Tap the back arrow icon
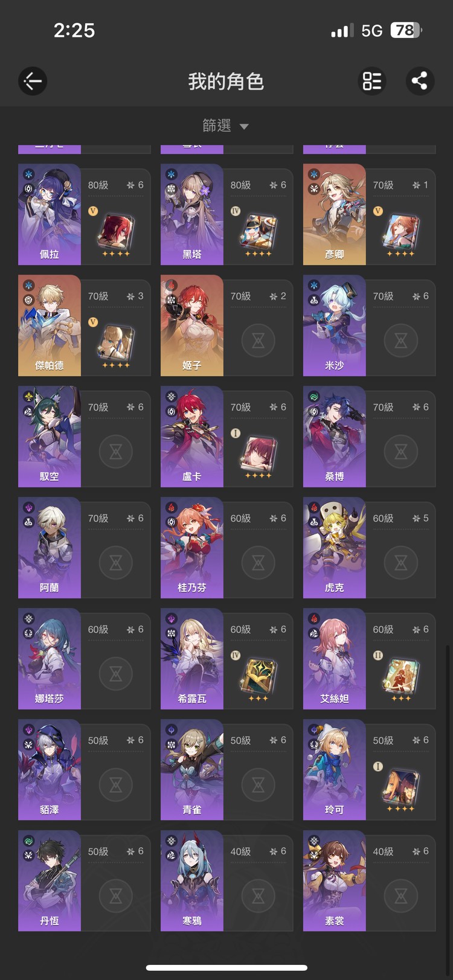 tap(33, 81)
